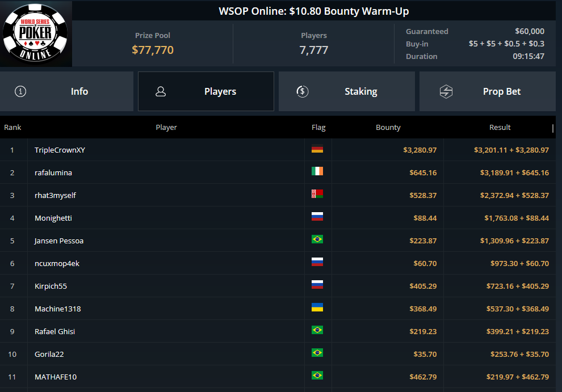
Task: Click the $77,770 prize pool value
Action: pyautogui.click(x=153, y=50)
